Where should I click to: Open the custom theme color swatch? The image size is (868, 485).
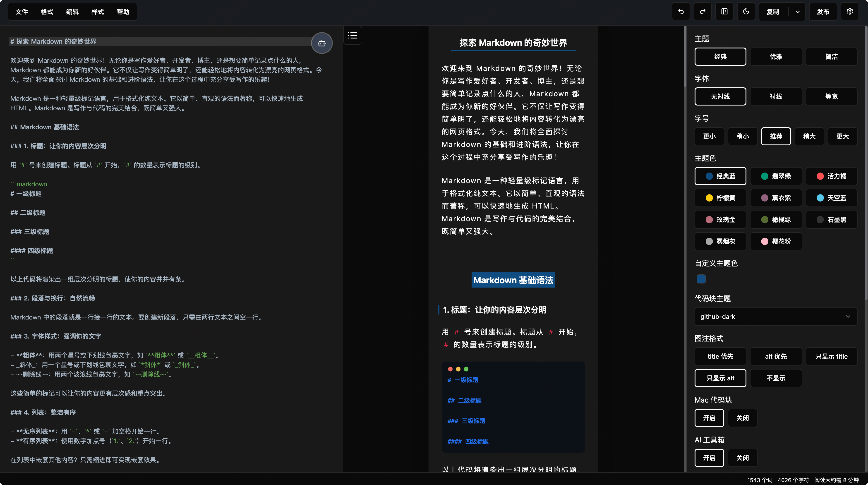point(701,279)
